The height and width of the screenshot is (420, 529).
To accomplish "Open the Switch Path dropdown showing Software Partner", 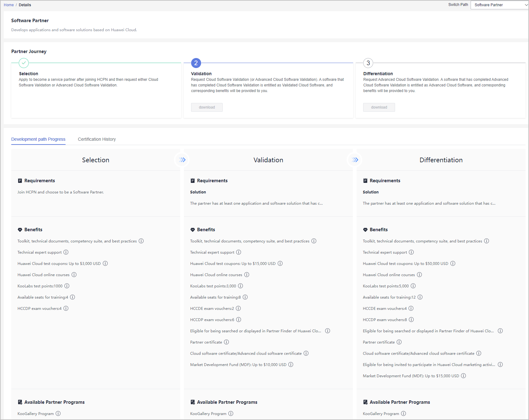I will [x=500, y=5].
